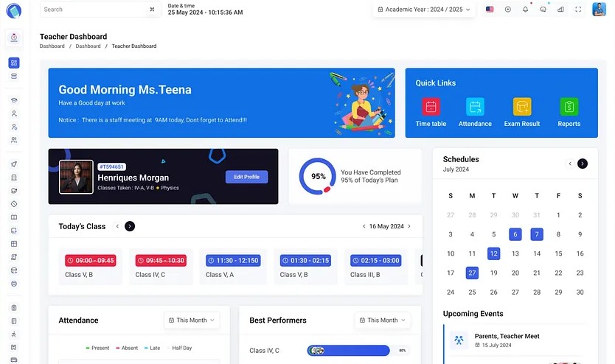This screenshot has height=364, width=615.
Task: Open the US flag language selector
Action: [490, 10]
